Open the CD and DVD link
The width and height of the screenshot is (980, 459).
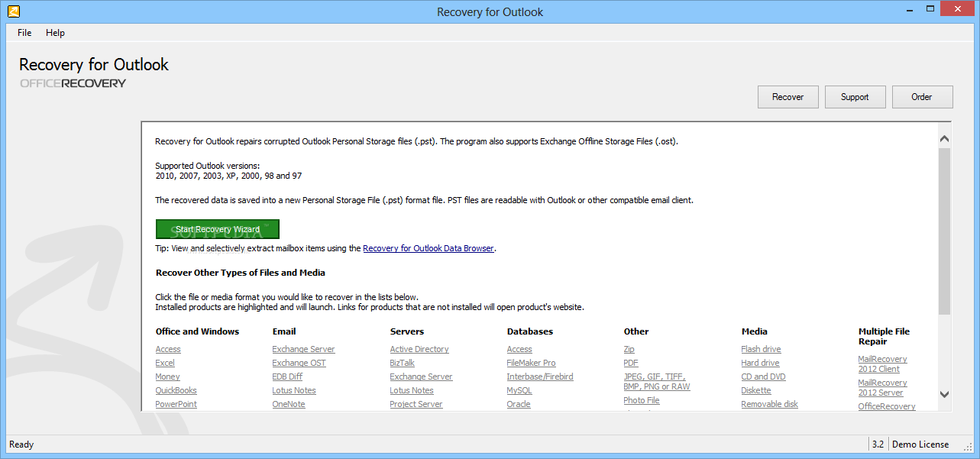[763, 377]
